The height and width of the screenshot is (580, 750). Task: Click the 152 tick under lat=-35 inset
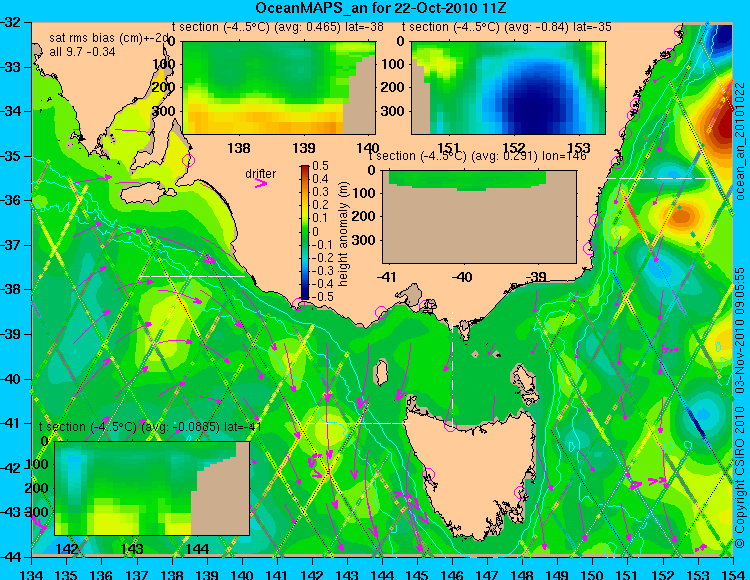515,147
